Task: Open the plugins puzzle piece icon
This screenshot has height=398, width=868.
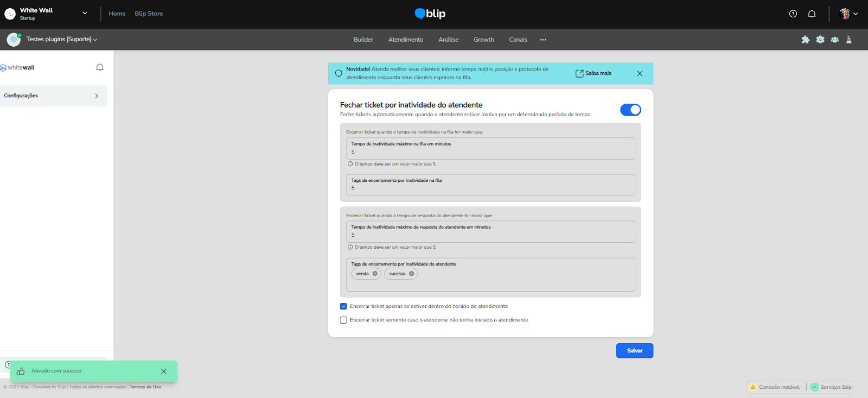Action: pyautogui.click(x=806, y=40)
